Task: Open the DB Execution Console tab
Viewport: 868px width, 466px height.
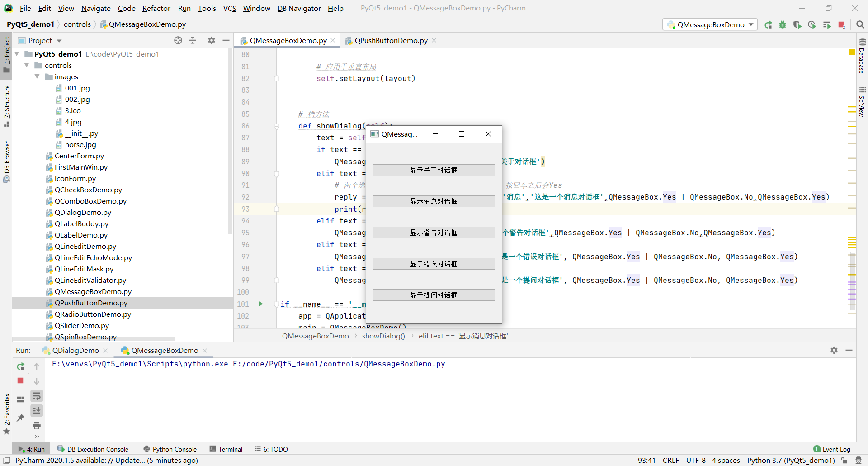Action: (93, 449)
